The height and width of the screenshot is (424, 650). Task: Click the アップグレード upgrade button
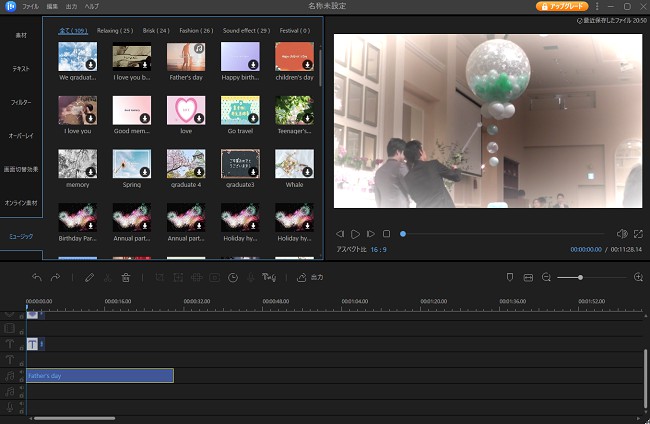coord(562,6)
